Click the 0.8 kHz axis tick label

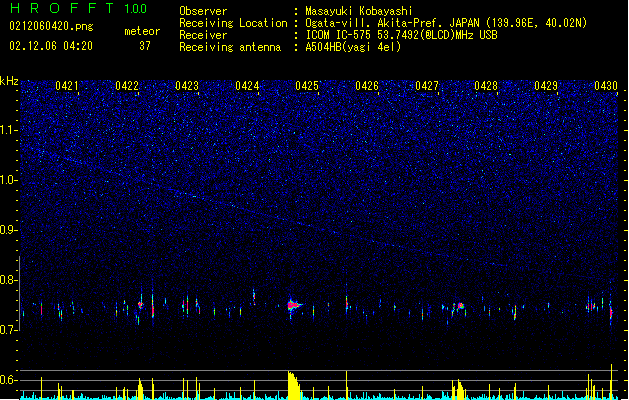pyautogui.click(x=9, y=280)
